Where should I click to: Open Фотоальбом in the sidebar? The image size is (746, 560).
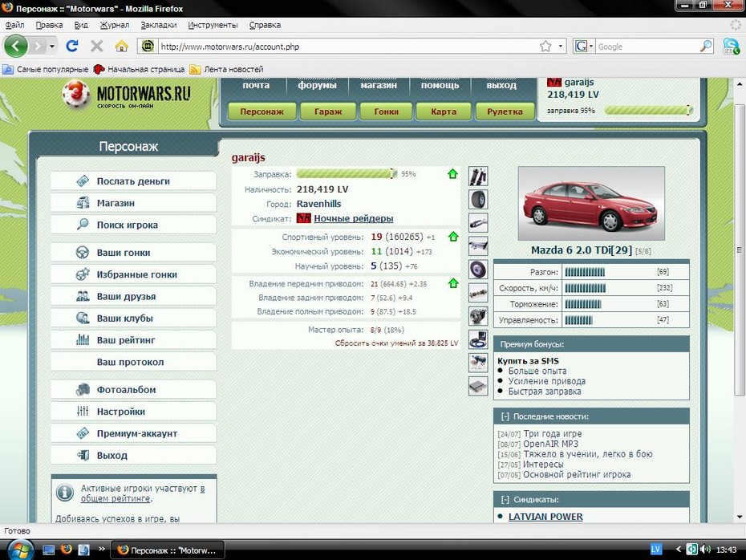pos(133,389)
